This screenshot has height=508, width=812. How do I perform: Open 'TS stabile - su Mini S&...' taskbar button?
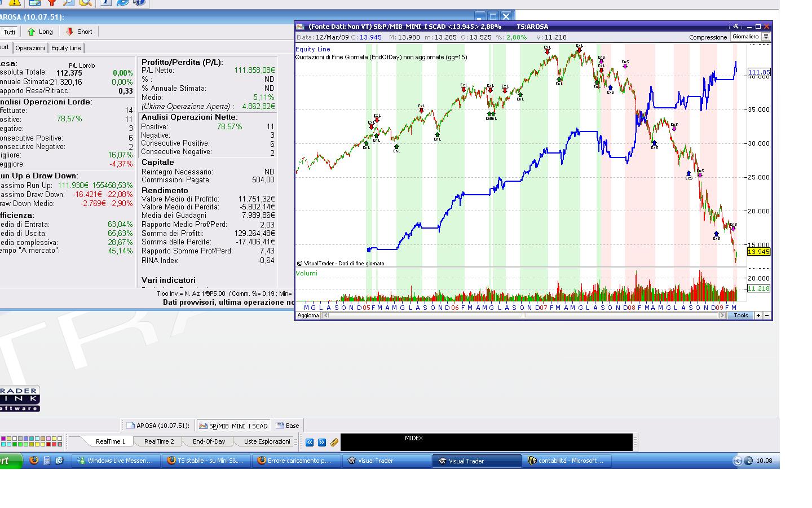tap(206, 461)
